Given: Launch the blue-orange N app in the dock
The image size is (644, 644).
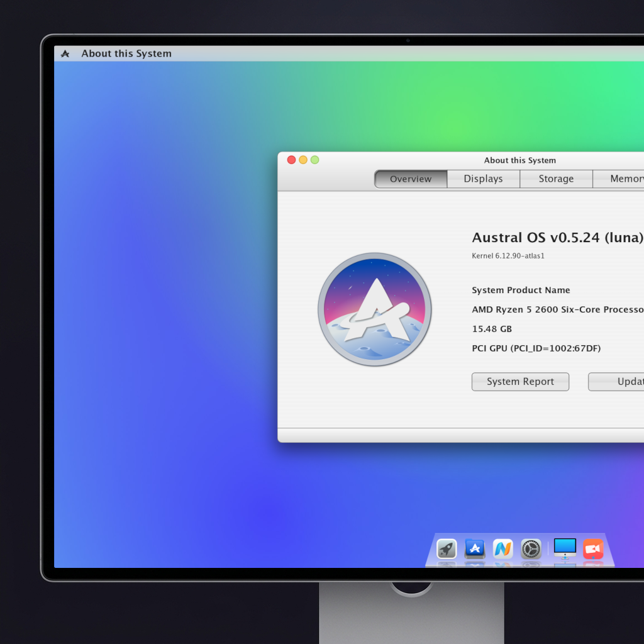Looking at the screenshot, I should [502, 548].
